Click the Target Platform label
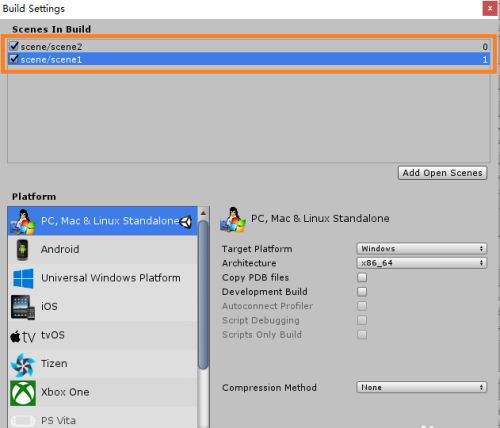This screenshot has height=428, width=500. [257, 249]
